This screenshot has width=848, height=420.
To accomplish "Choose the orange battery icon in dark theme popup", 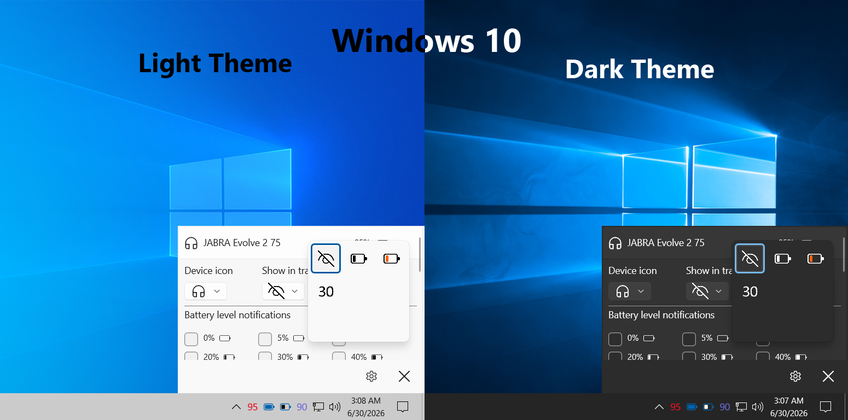I will pos(816,259).
